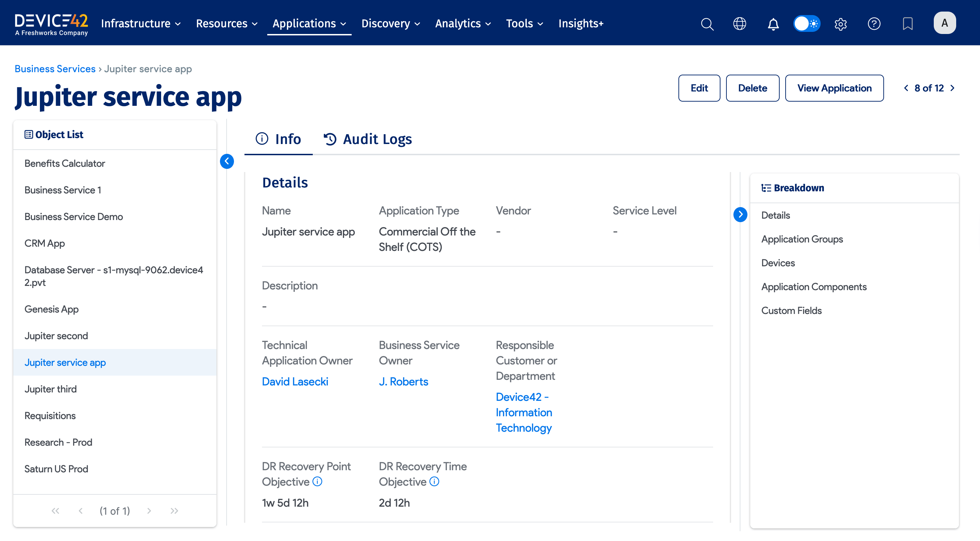Click the help question mark icon

tap(874, 23)
